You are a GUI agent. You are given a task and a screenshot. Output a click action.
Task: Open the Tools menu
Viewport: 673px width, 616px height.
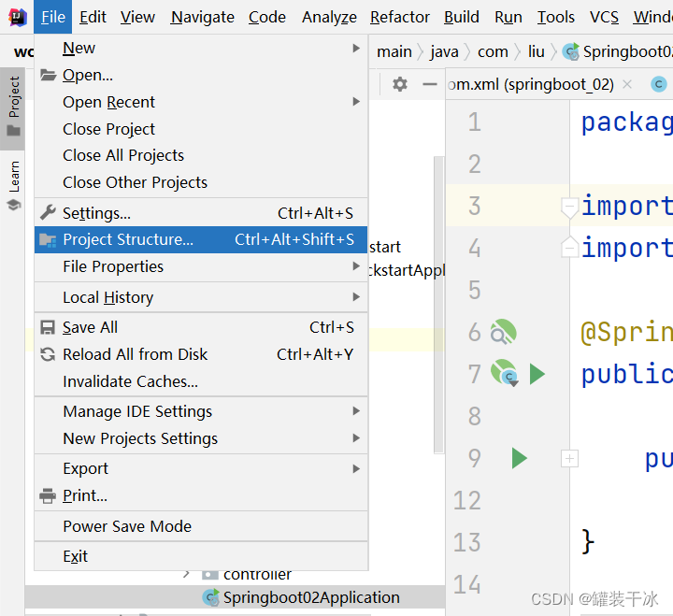[x=556, y=17]
